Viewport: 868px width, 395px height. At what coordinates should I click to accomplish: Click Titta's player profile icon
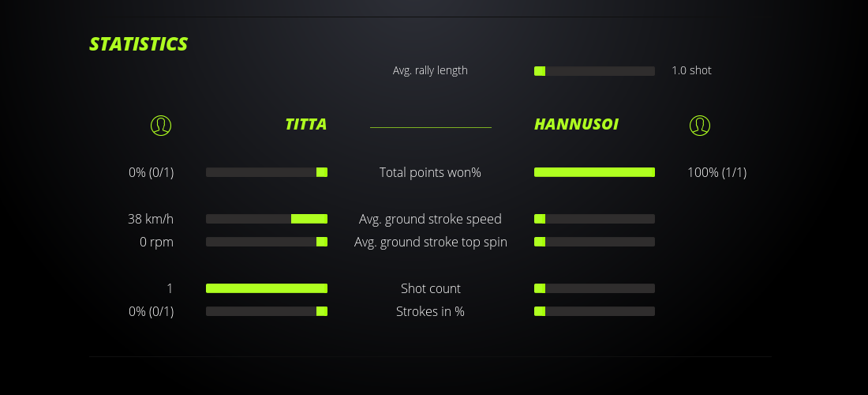pyautogui.click(x=161, y=125)
